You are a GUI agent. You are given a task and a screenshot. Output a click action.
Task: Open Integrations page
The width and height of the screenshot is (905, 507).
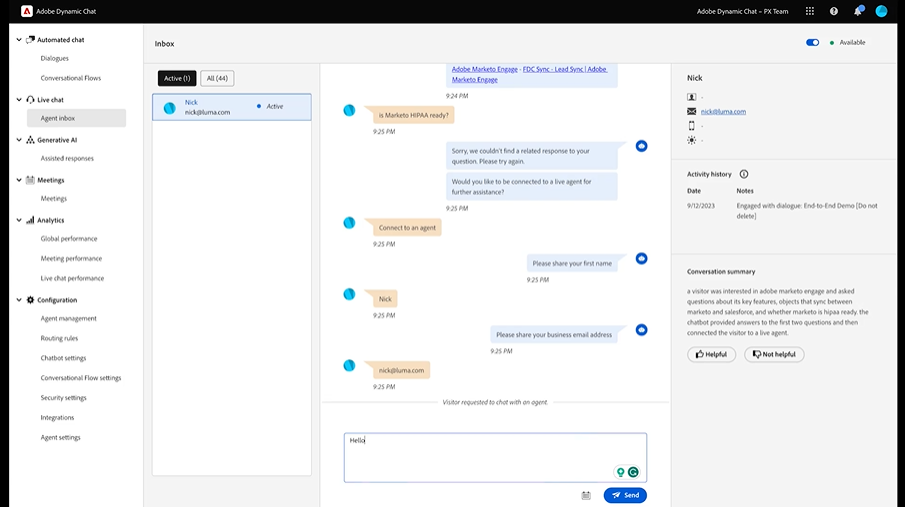point(57,417)
